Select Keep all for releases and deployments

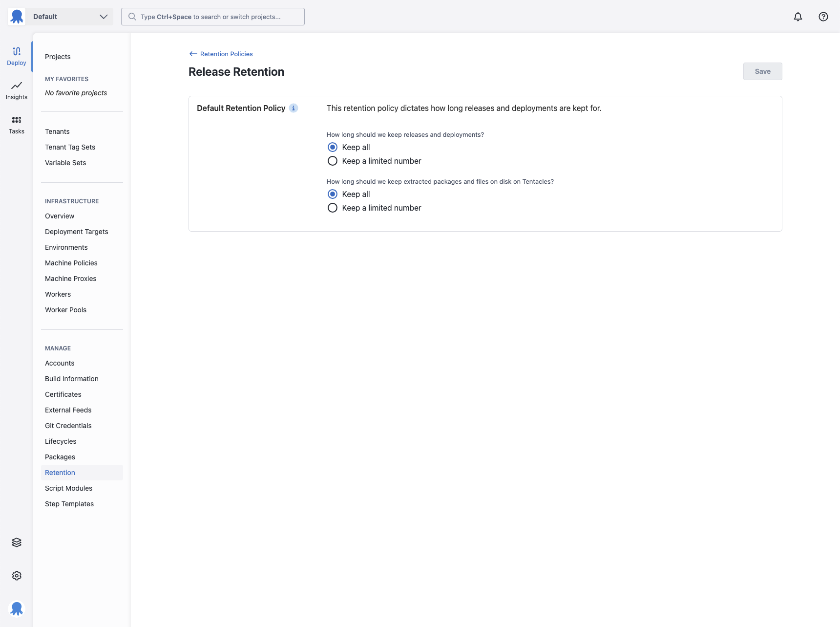[x=333, y=147]
